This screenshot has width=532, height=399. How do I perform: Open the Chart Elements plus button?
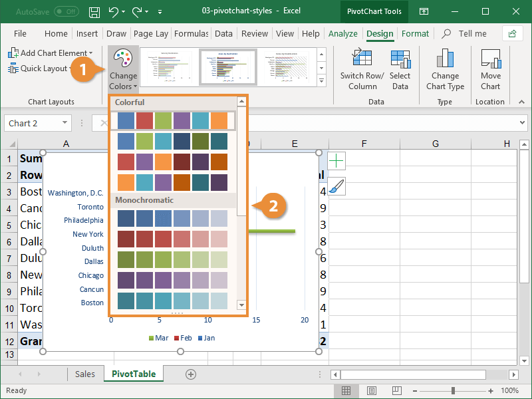pyautogui.click(x=336, y=161)
